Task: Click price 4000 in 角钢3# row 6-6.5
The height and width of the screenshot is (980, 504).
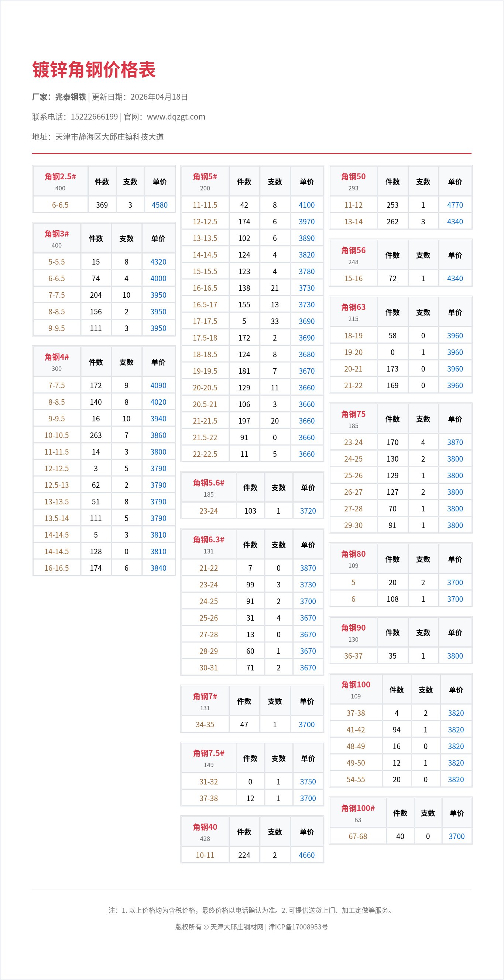Action: [x=158, y=279]
